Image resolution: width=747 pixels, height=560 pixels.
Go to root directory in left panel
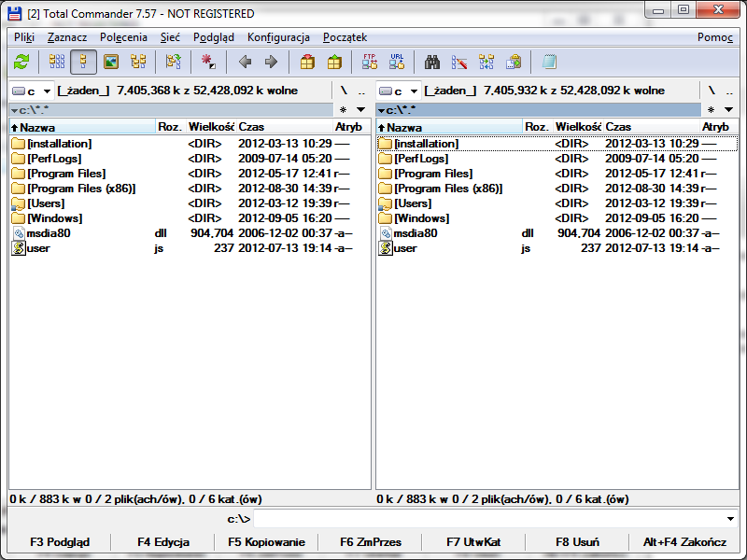tap(344, 91)
